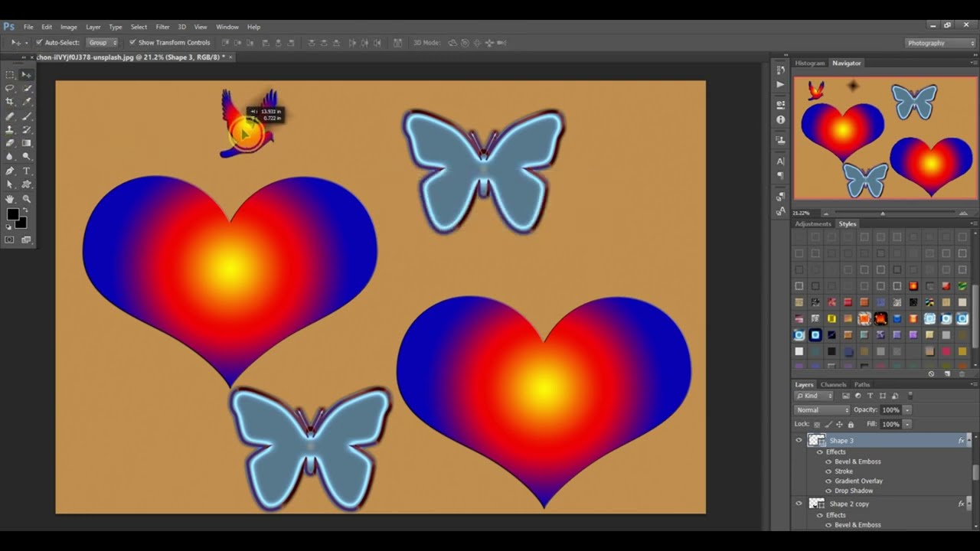Pick the Horizontal Type tool

coord(26,171)
